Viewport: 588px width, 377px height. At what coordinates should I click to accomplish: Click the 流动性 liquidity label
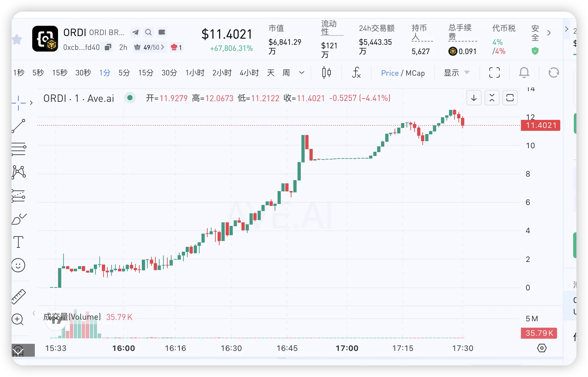[329, 28]
